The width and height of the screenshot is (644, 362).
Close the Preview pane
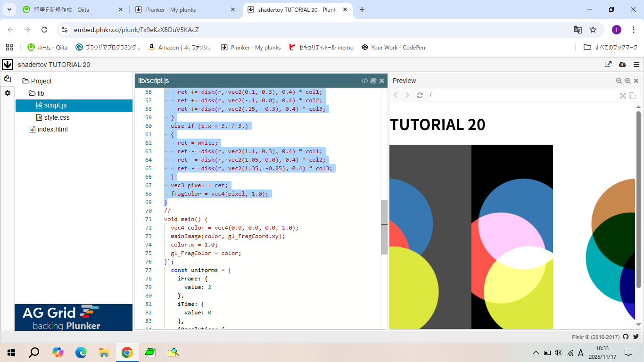click(x=636, y=81)
